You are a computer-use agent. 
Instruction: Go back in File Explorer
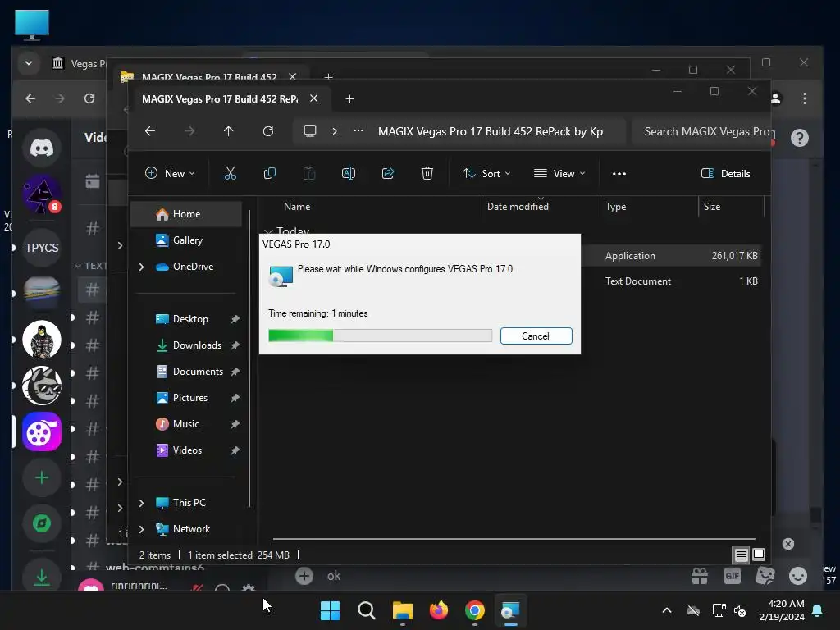click(x=150, y=131)
